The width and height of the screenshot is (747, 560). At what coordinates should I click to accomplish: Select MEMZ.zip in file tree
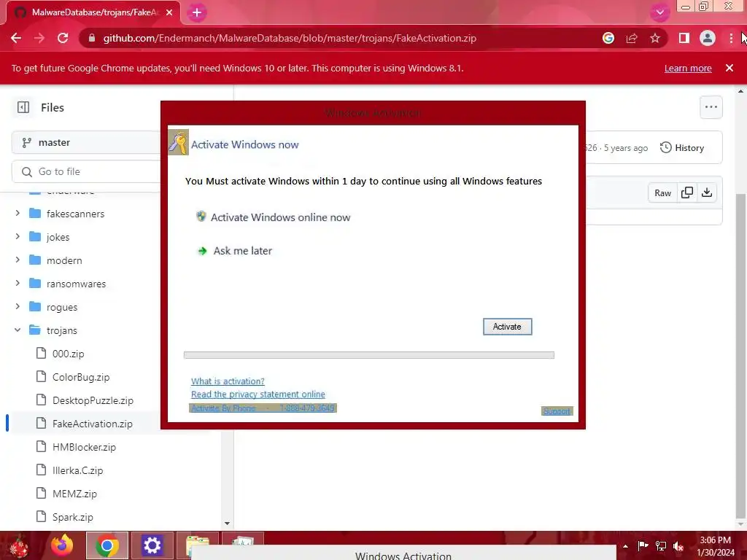[75, 494]
